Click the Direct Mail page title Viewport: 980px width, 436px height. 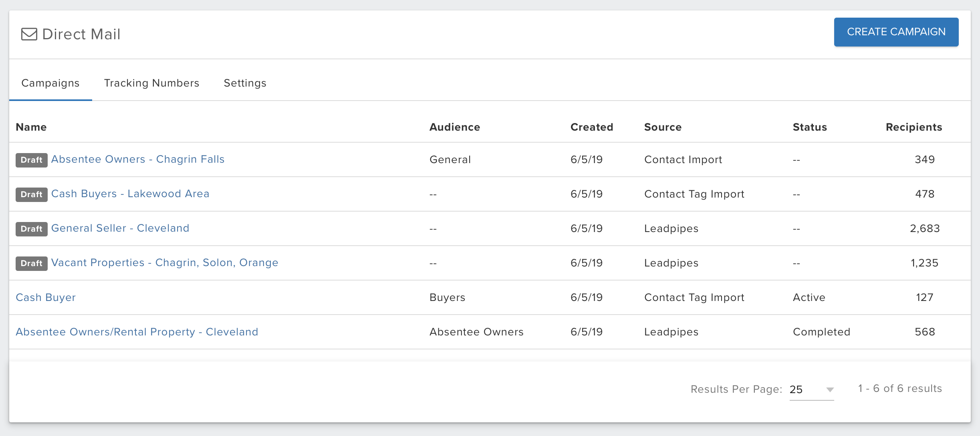coord(81,34)
